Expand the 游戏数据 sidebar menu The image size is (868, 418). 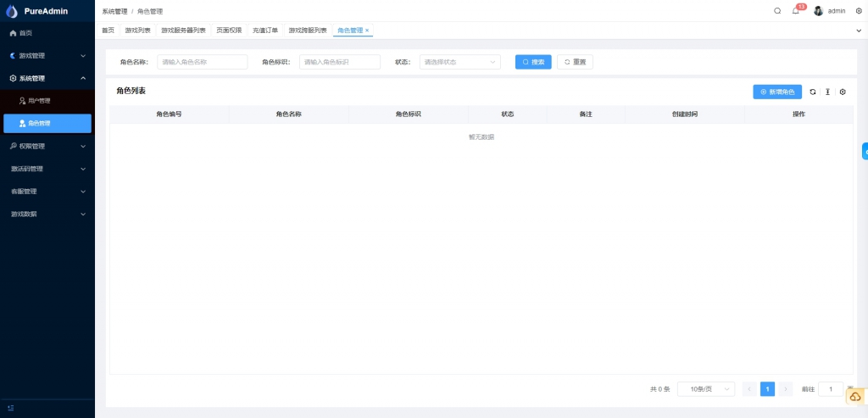tap(47, 214)
